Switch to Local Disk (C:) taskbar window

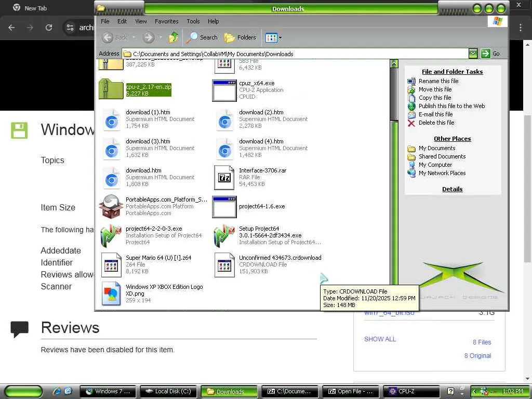click(169, 391)
